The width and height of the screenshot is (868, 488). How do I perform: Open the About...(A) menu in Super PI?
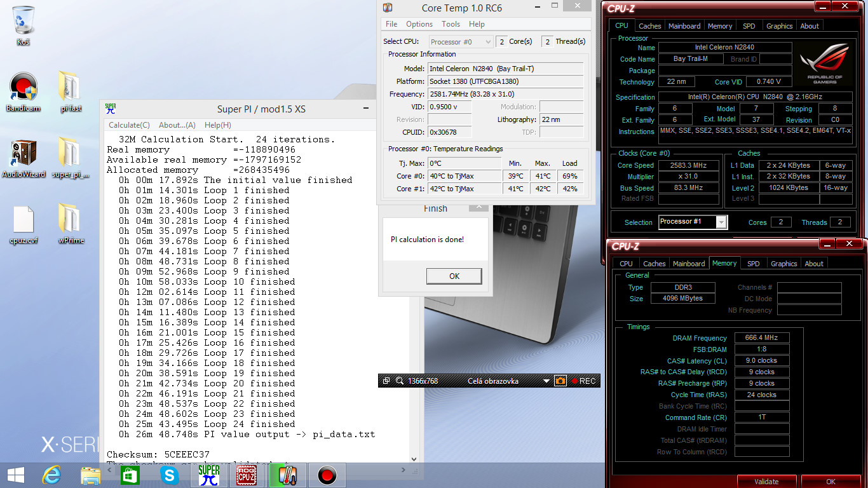pyautogui.click(x=177, y=125)
